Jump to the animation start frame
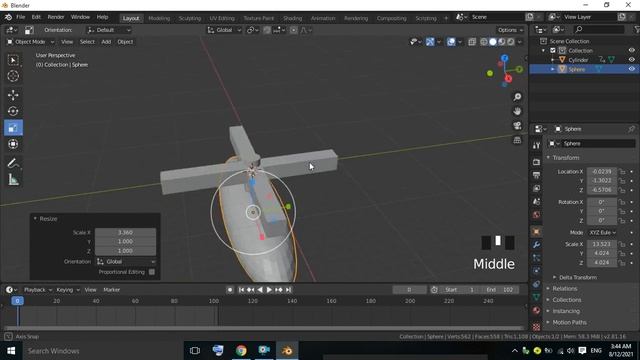 (x=241, y=289)
